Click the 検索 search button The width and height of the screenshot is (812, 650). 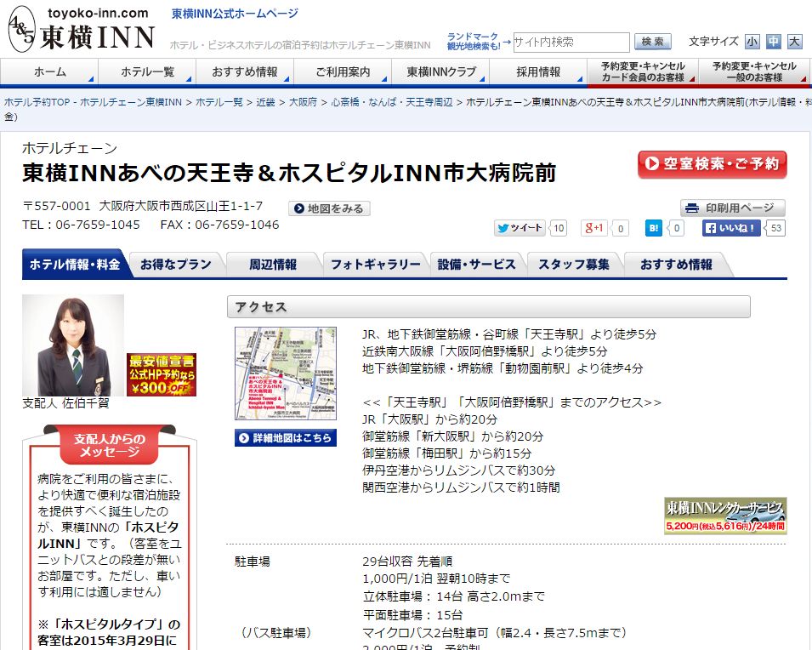652,42
